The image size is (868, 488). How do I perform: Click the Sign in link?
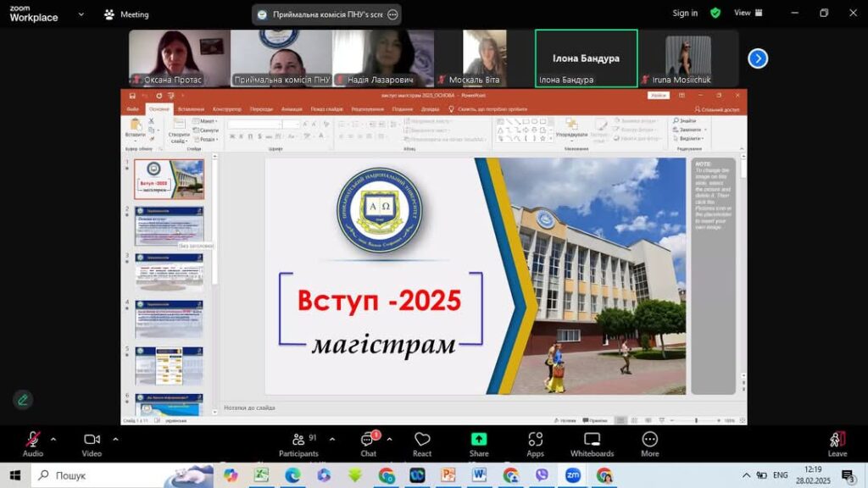[685, 13]
